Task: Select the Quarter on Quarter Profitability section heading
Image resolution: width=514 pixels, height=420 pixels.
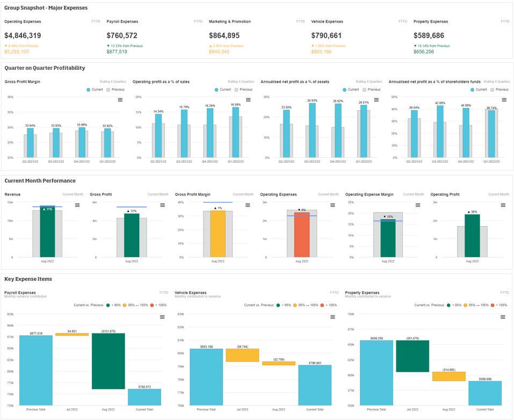Action: pos(45,68)
